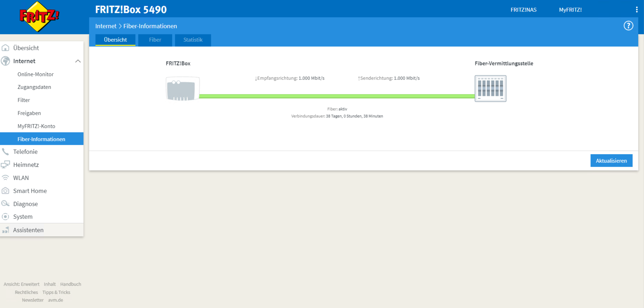Click the Übersicht home icon
Image resolution: width=644 pixels, height=308 pixels.
(5, 48)
